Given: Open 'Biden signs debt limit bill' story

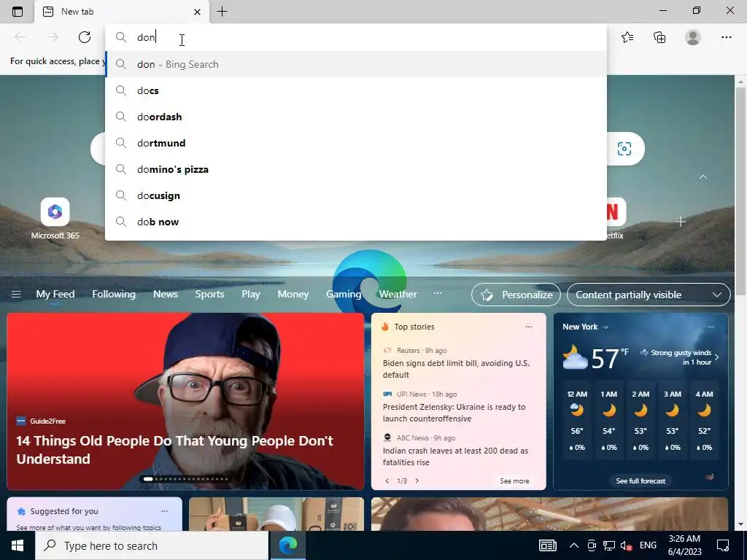Looking at the screenshot, I should 456,369.
